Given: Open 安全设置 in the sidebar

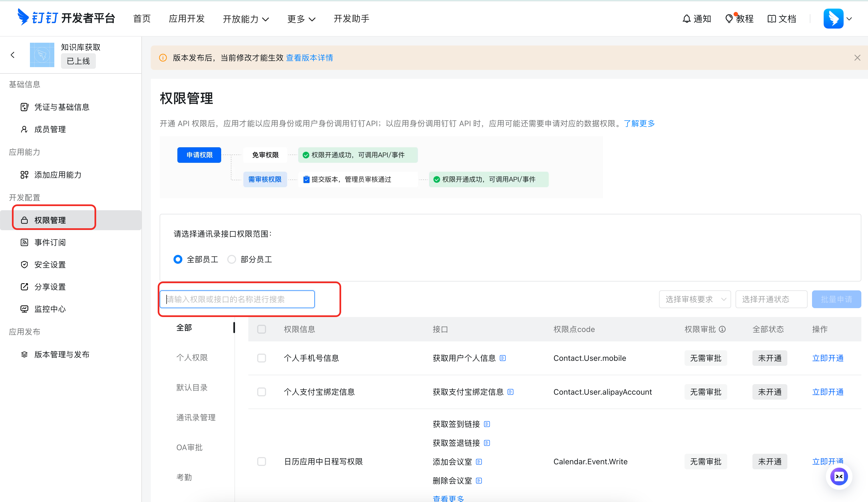Looking at the screenshot, I should (49, 264).
